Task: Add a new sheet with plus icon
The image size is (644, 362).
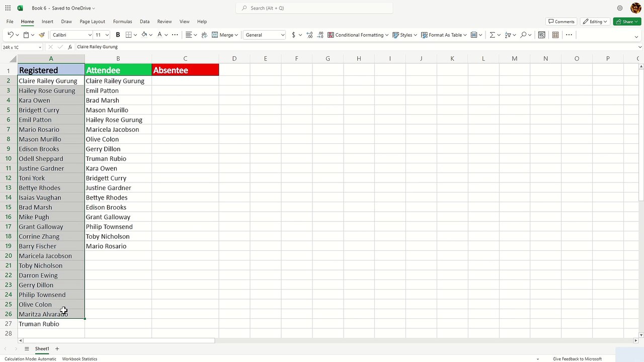Action: pos(57,348)
